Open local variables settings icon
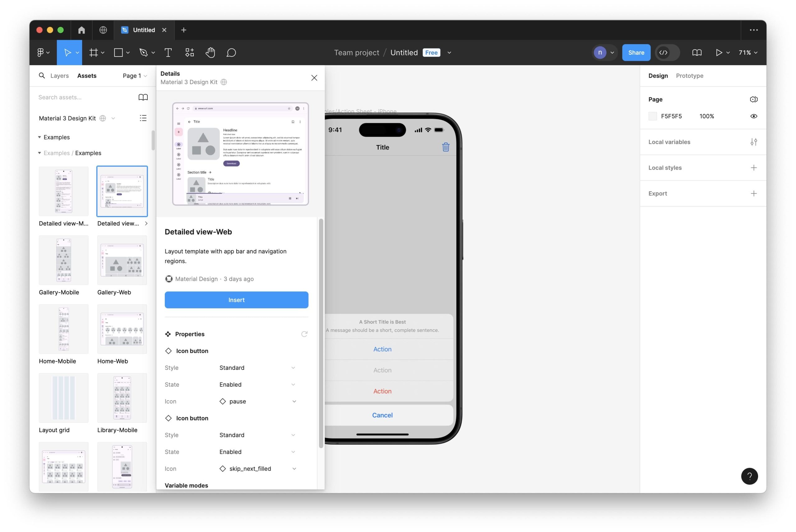This screenshot has width=796, height=532. [x=753, y=142]
